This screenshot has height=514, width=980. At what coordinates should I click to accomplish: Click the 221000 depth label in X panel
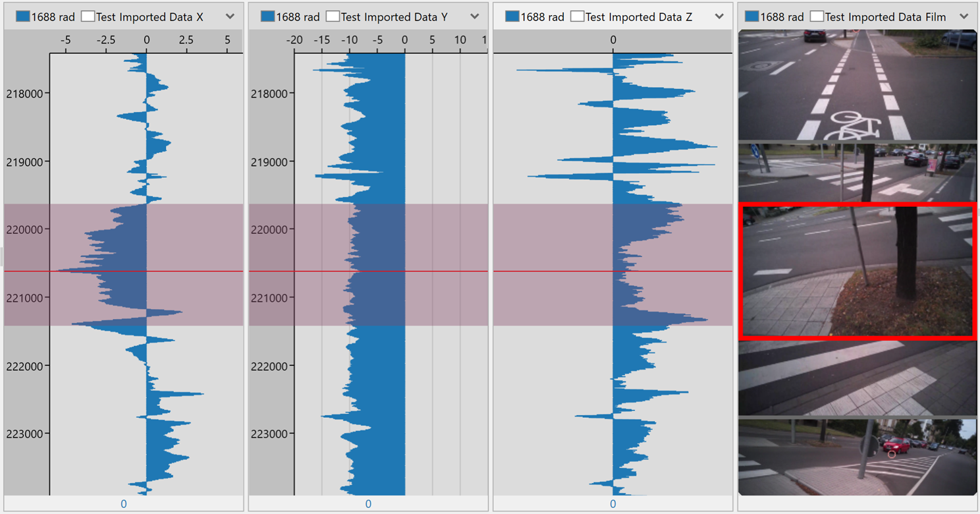(25, 298)
